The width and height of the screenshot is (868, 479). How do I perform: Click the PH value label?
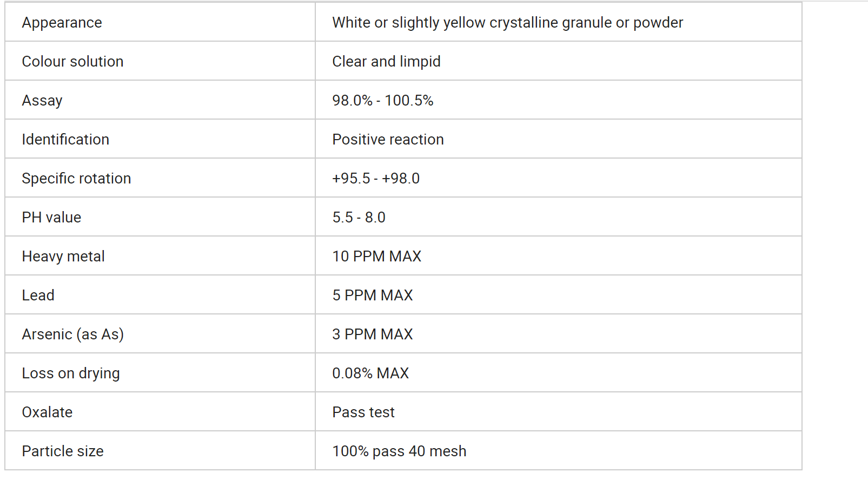click(51, 218)
